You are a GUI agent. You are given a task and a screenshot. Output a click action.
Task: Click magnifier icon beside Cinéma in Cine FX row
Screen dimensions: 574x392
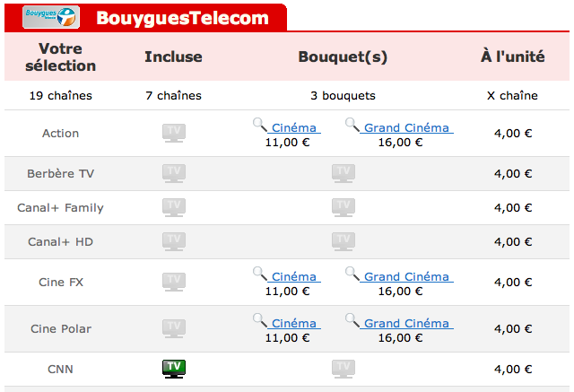pyautogui.click(x=260, y=274)
